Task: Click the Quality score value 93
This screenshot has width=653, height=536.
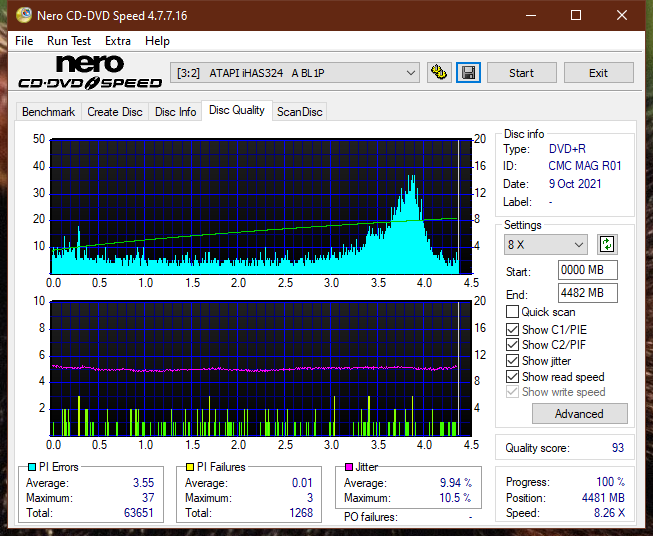Action: tap(618, 448)
